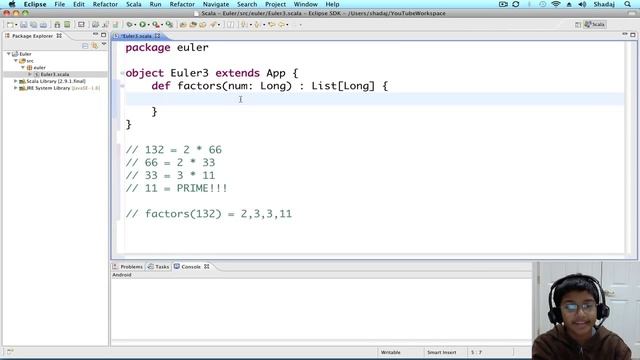
Task: Select the Euler project in the tree
Action: [x=25, y=53]
